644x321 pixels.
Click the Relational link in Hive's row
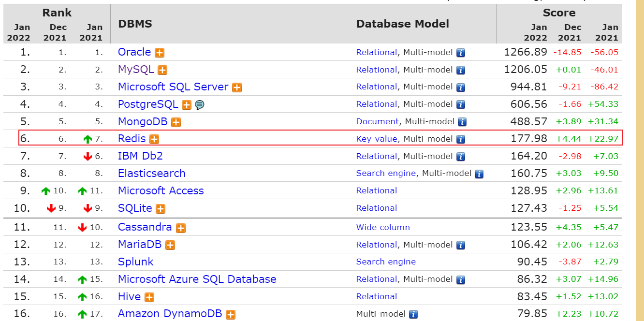coord(377,296)
